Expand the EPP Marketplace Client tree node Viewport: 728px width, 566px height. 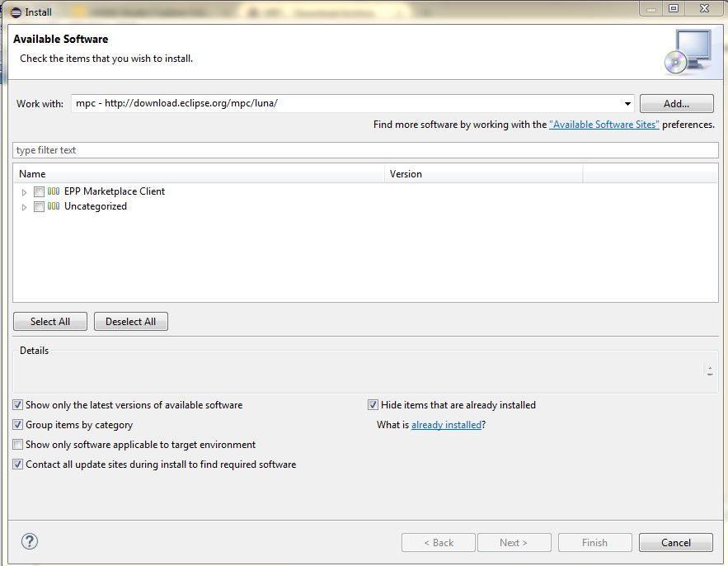25,192
